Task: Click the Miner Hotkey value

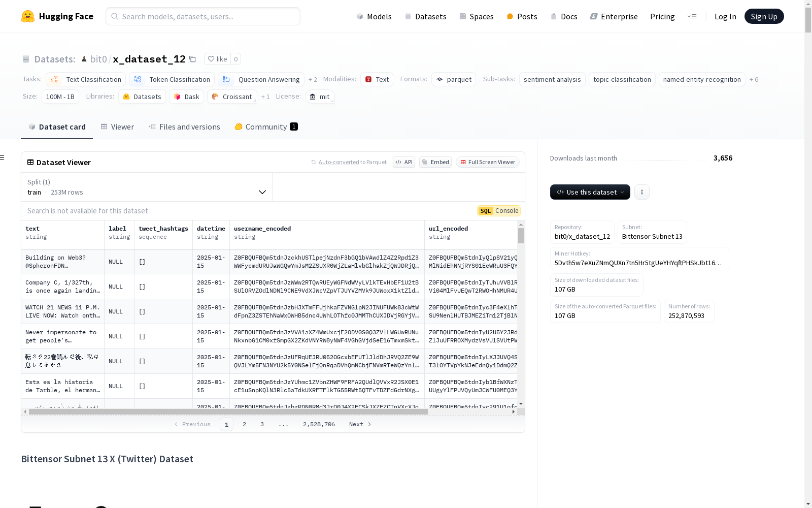Action: 638,263
